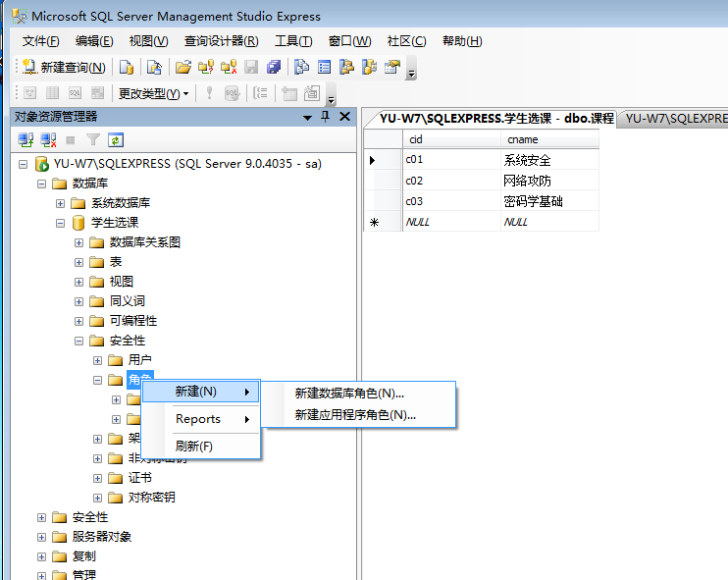Image resolution: width=728 pixels, height=580 pixels.
Task: Choose 新建数据库角色(N)... in the submenu
Action: coord(358,394)
